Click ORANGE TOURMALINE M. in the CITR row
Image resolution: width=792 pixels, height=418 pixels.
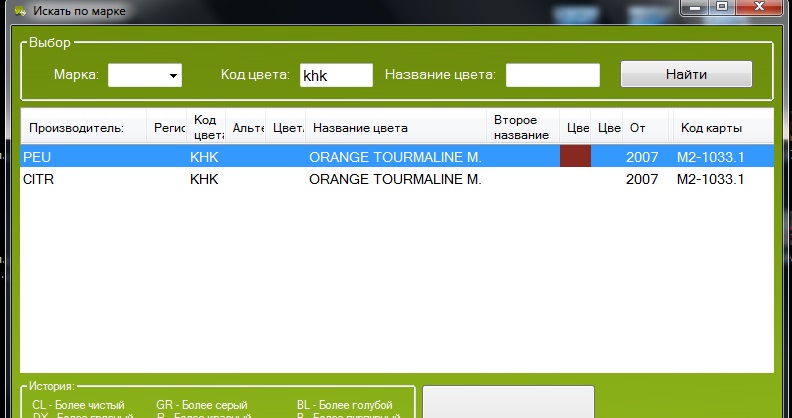coord(395,179)
